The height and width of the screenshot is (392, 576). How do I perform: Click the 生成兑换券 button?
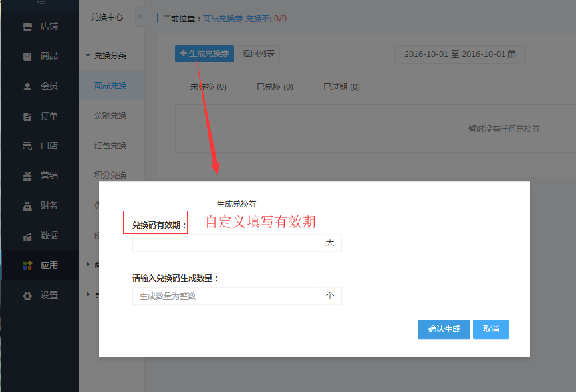(x=204, y=54)
